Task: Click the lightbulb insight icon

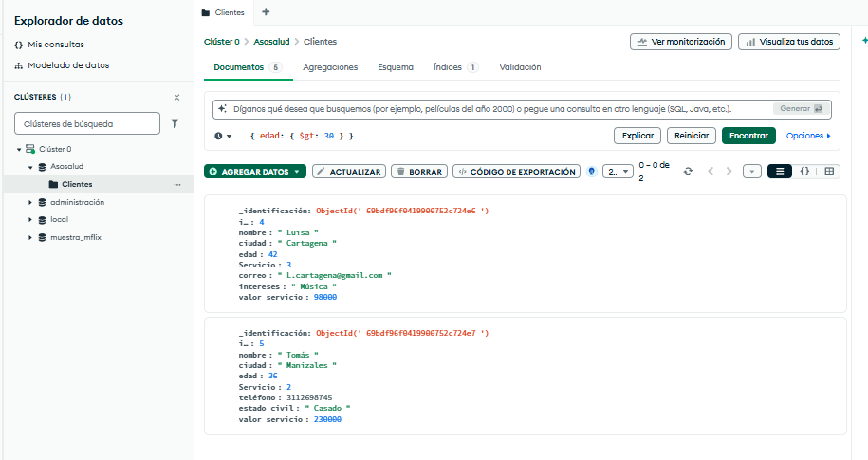Action: (592, 172)
